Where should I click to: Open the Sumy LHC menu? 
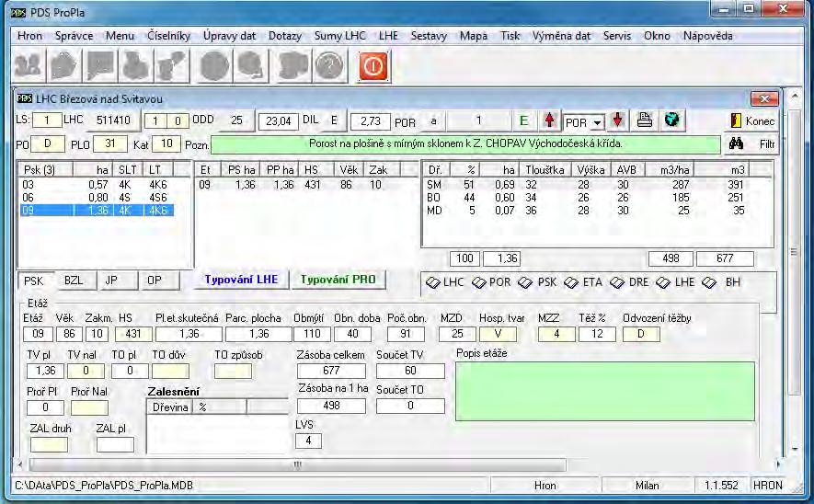click(x=340, y=36)
